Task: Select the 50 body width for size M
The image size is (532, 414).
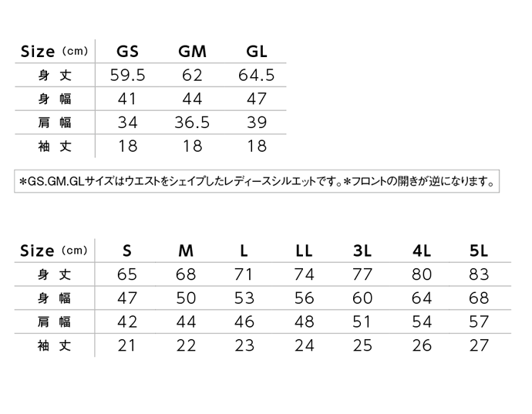Action: click(x=186, y=298)
